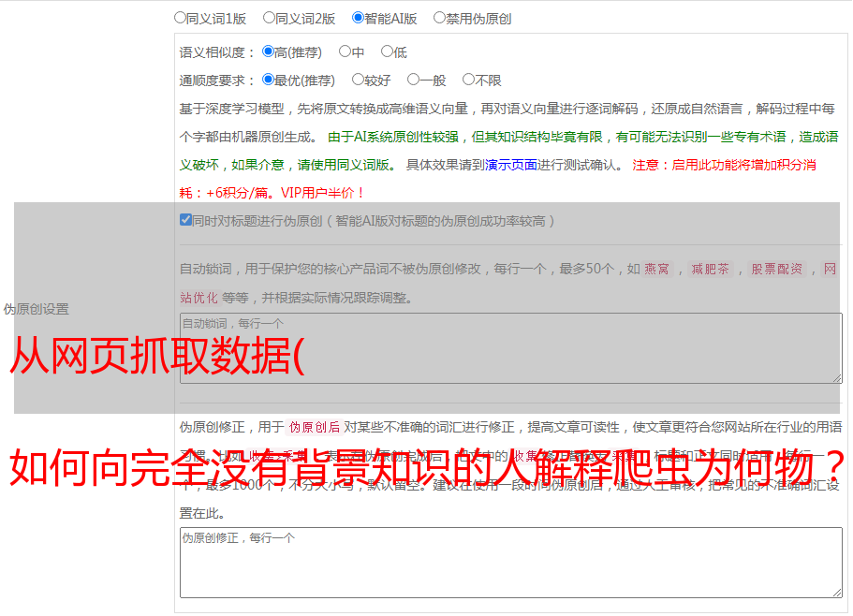Click the 通顺度要求 label
The image size is (853, 616).
pos(216,81)
